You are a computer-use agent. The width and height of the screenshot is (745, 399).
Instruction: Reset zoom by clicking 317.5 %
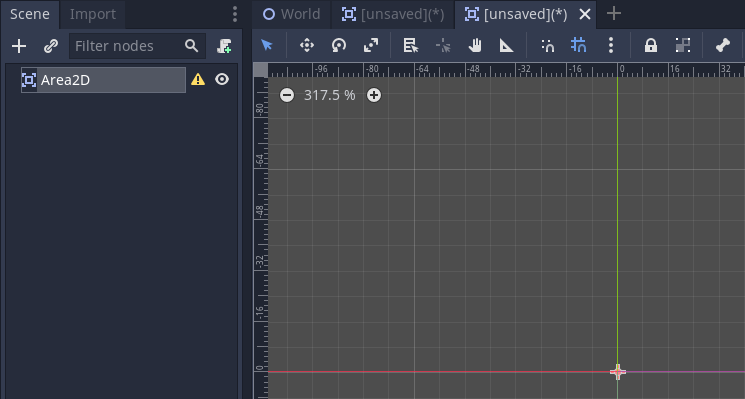329,95
